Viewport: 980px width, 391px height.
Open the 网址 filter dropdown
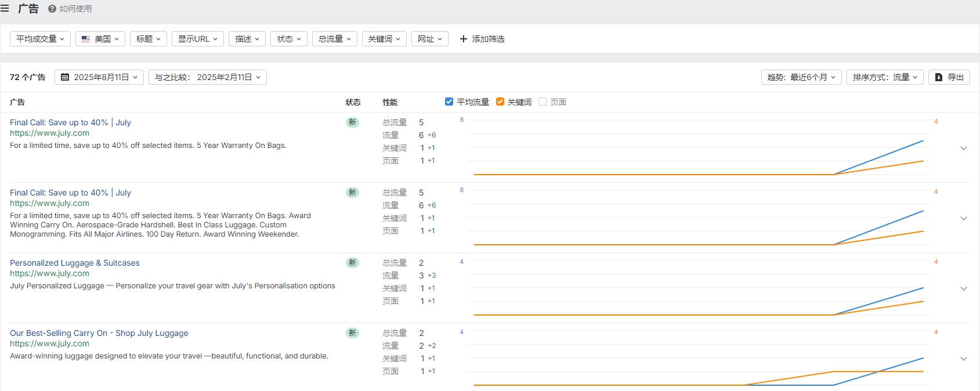tap(430, 39)
